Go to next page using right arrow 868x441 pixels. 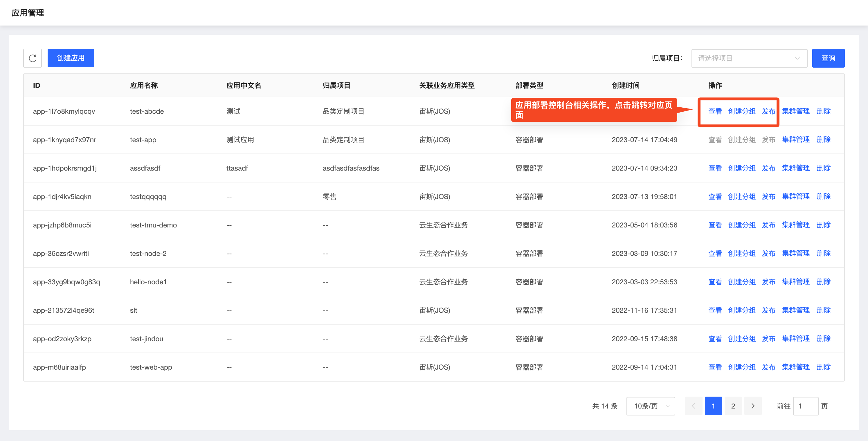(x=753, y=406)
